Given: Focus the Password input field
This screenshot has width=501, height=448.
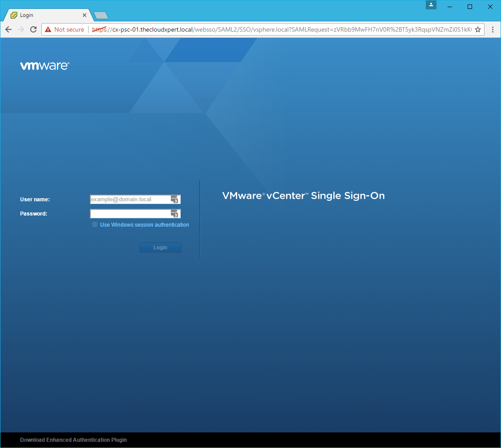Looking at the screenshot, I should pos(129,214).
